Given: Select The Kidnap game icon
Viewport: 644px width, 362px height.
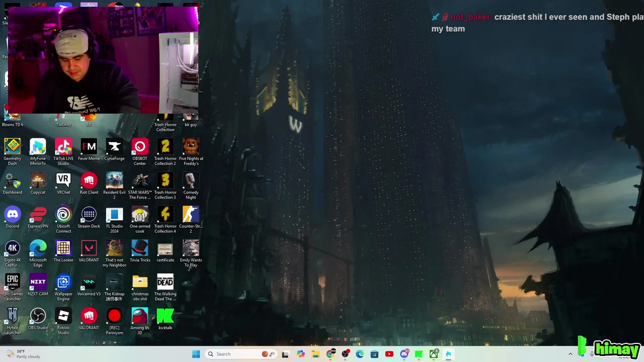Looking at the screenshot, I should click(114, 287).
